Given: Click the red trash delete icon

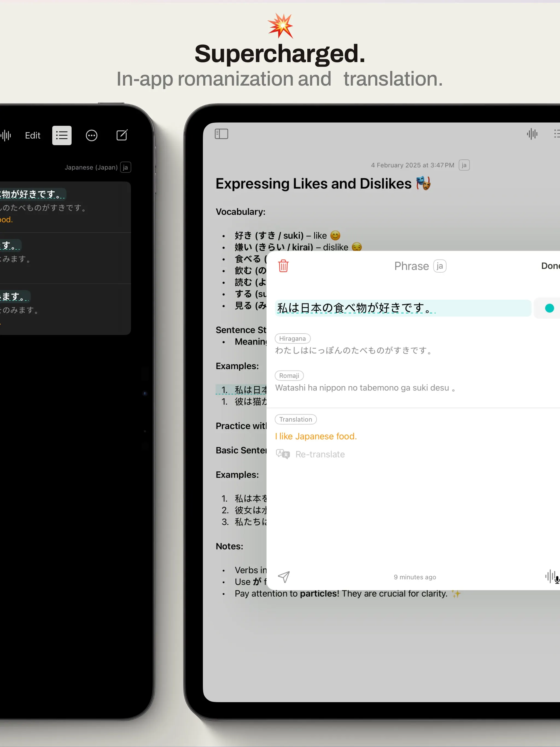Looking at the screenshot, I should pyautogui.click(x=283, y=266).
